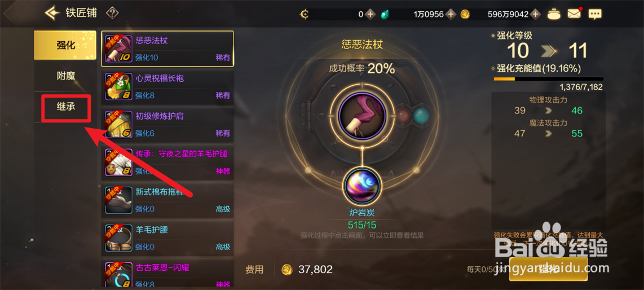Open the chat bubble icon

pyautogui.click(x=595, y=14)
